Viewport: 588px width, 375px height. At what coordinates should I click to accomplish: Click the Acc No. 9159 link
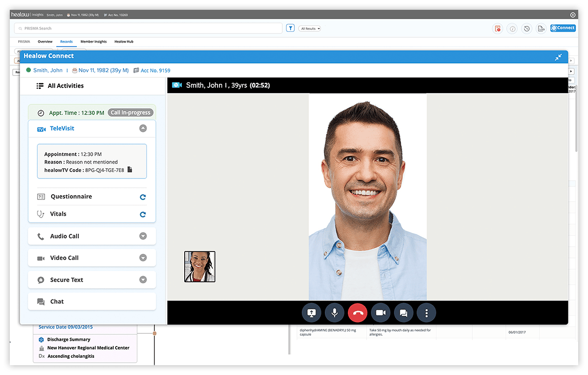pyautogui.click(x=155, y=71)
